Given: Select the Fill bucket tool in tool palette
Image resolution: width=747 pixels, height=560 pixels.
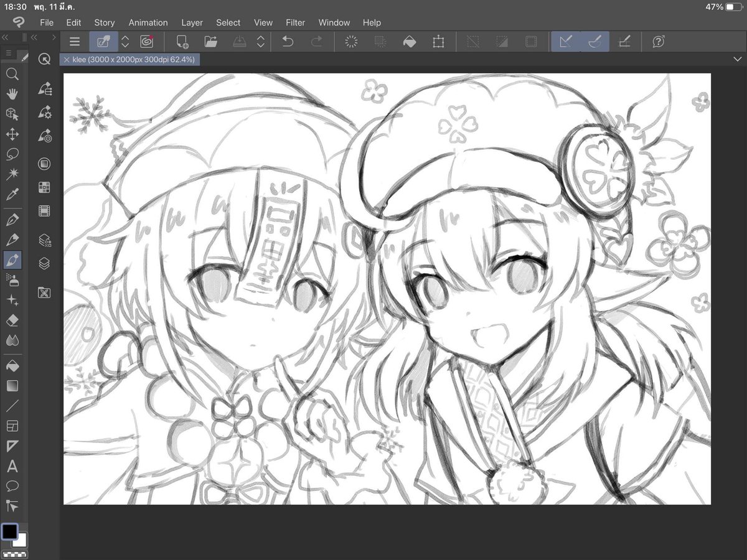Looking at the screenshot, I should (x=12, y=366).
